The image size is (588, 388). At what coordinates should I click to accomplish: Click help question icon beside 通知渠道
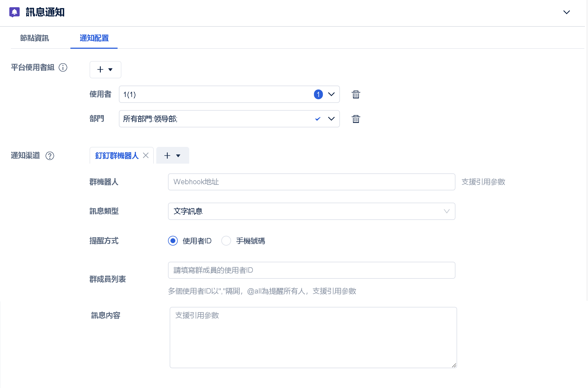pos(50,156)
